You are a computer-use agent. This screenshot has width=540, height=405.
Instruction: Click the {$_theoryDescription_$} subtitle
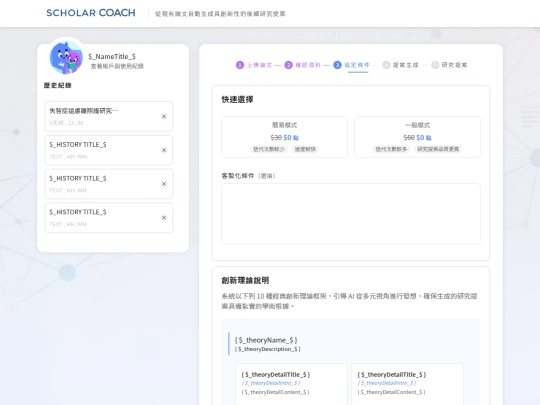coord(268,349)
